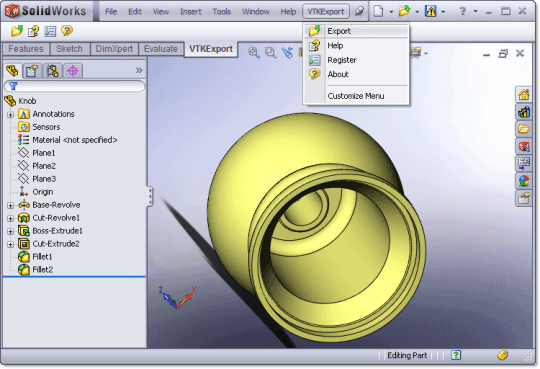The height and width of the screenshot is (369, 540).
Task: Click the rebuild warning icon in title toolbar
Action: point(430,11)
